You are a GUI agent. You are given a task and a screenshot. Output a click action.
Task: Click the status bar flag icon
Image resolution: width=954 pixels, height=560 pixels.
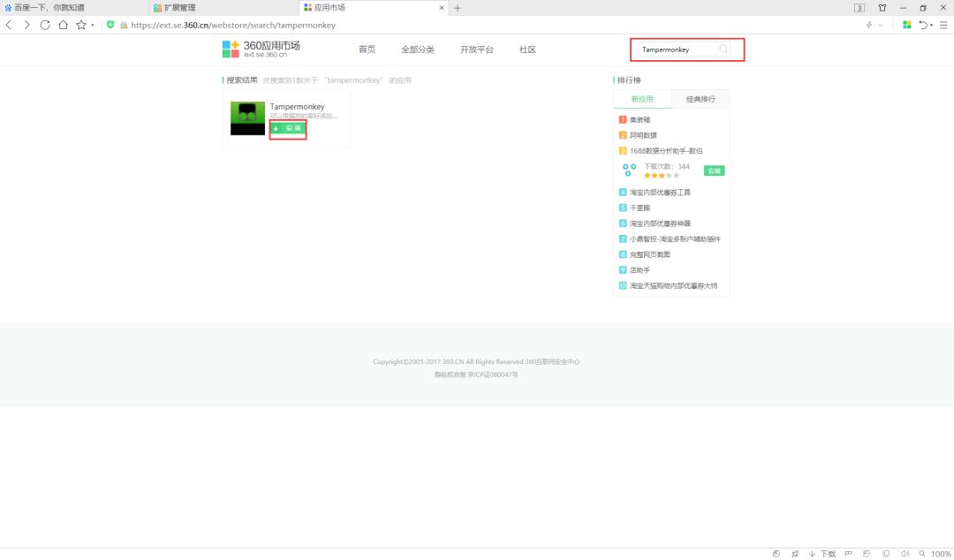pos(848,553)
